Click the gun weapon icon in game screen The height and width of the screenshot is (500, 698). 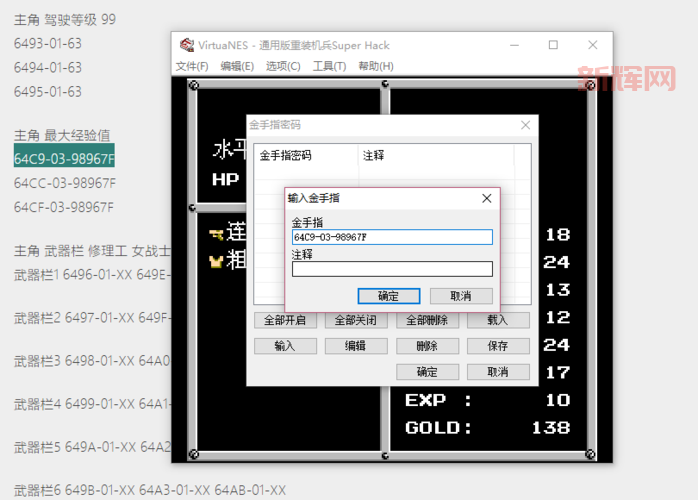click(x=214, y=234)
